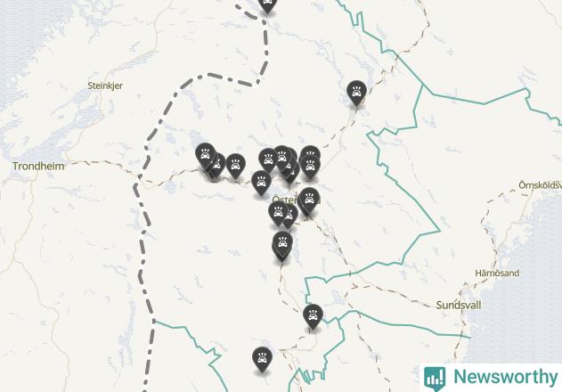
Task: Select the isolated car marker northeast of Östersund
Action: 356,93
